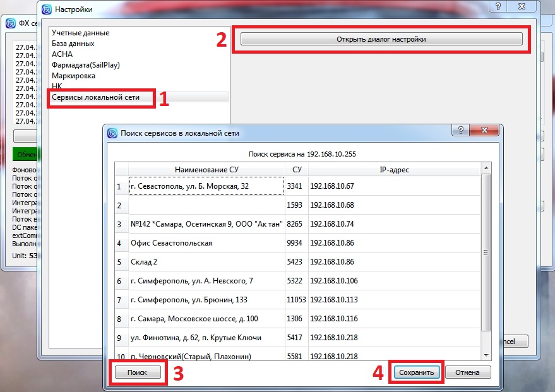The width and height of the screenshot is (555, 392).
Task: Click the scroll-down arrow of the services table
Action: tap(486, 356)
